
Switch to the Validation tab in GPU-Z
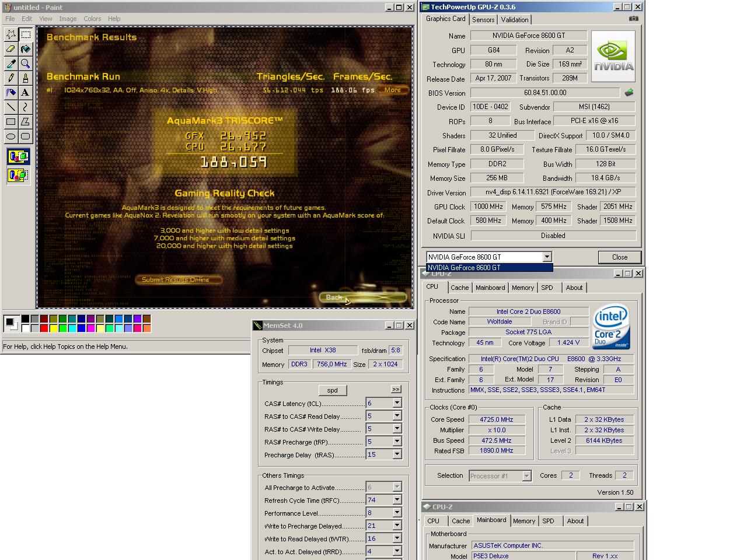point(515,20)
